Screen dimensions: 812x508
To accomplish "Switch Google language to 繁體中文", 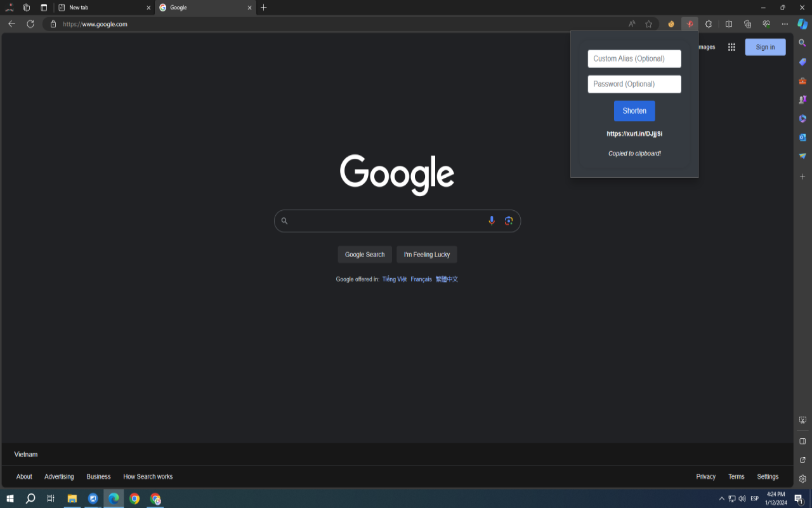I will (x=447, y=279).
